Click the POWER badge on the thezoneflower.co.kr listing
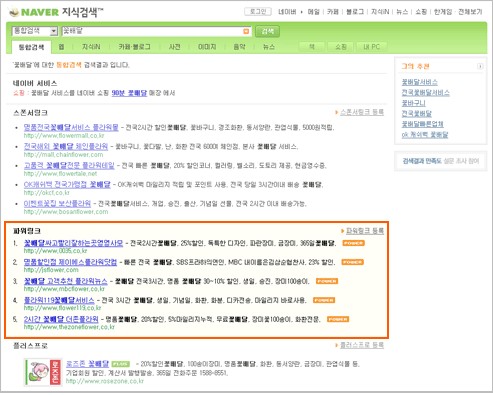Screen dimensions: 493x395 pos(338,319)
